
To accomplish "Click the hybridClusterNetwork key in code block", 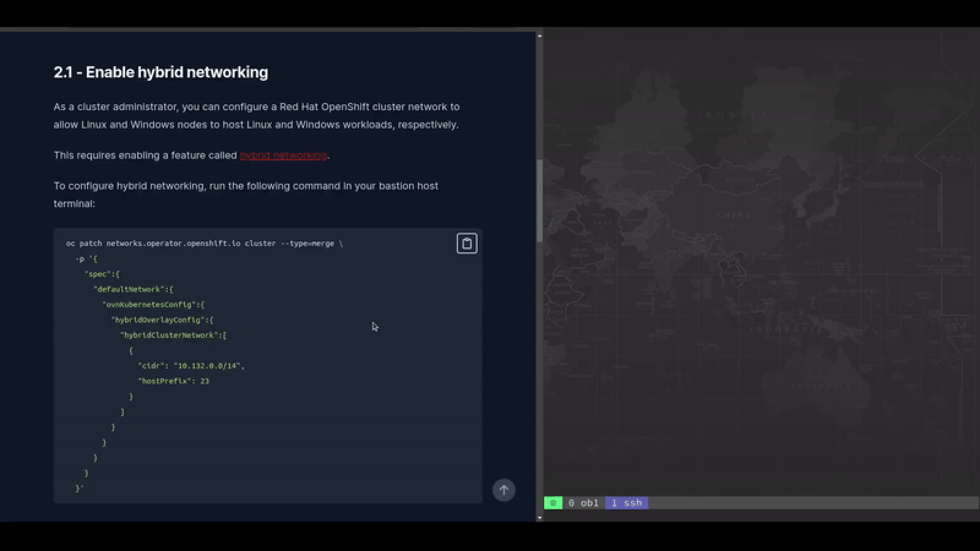I will tap(173, 335).
